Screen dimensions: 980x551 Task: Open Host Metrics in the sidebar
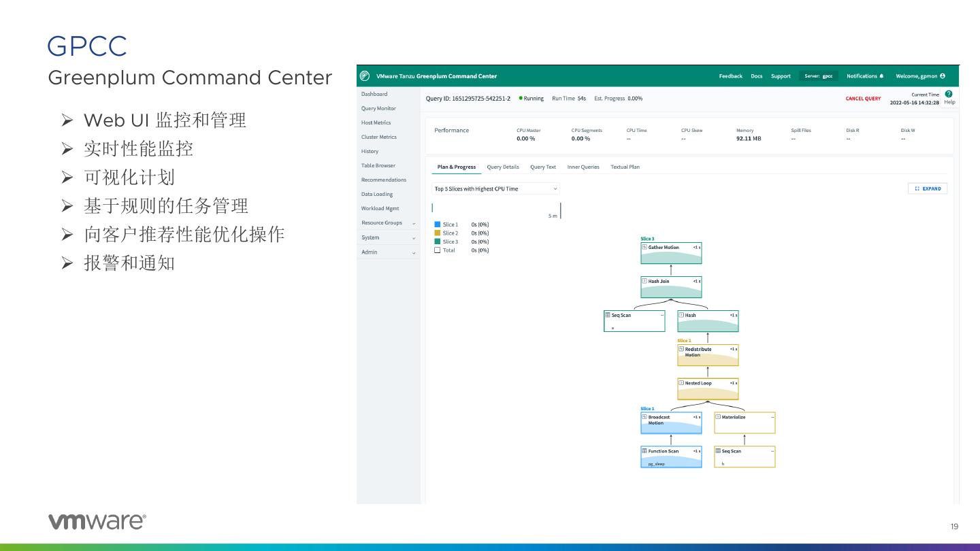pos(376,122)
